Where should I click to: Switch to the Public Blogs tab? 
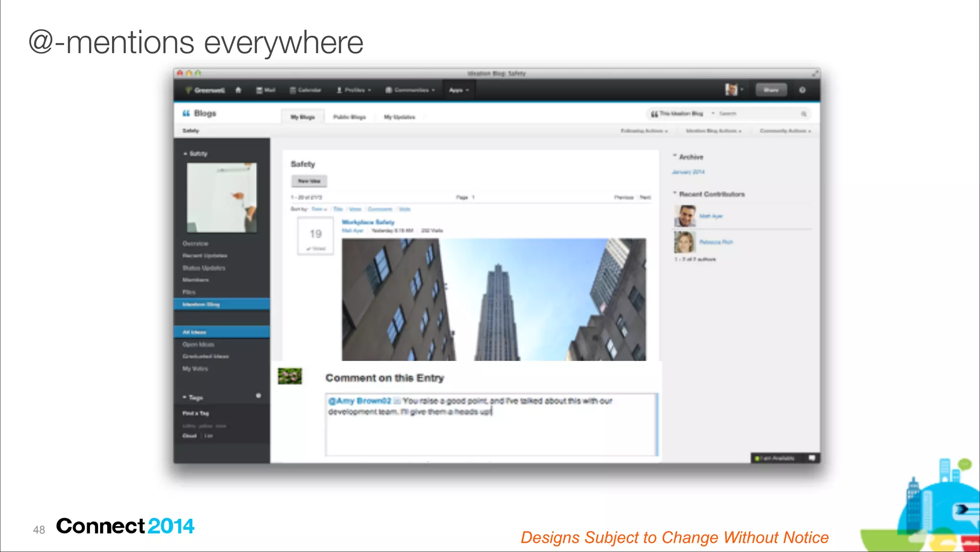349,117
